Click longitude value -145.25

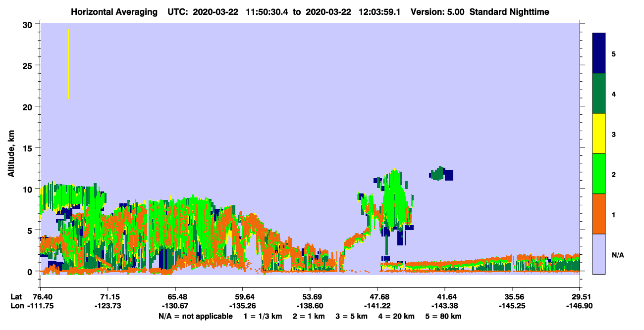point(512,306)
